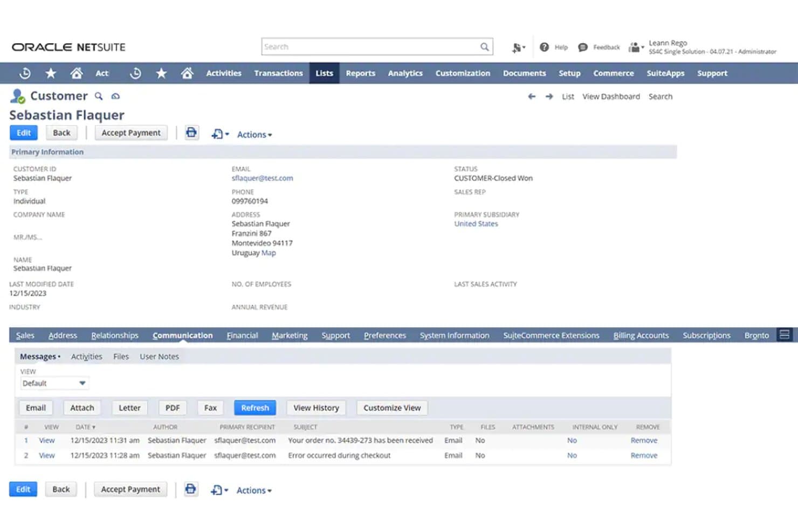Switch to the Relationships subtab

(115, 335)
